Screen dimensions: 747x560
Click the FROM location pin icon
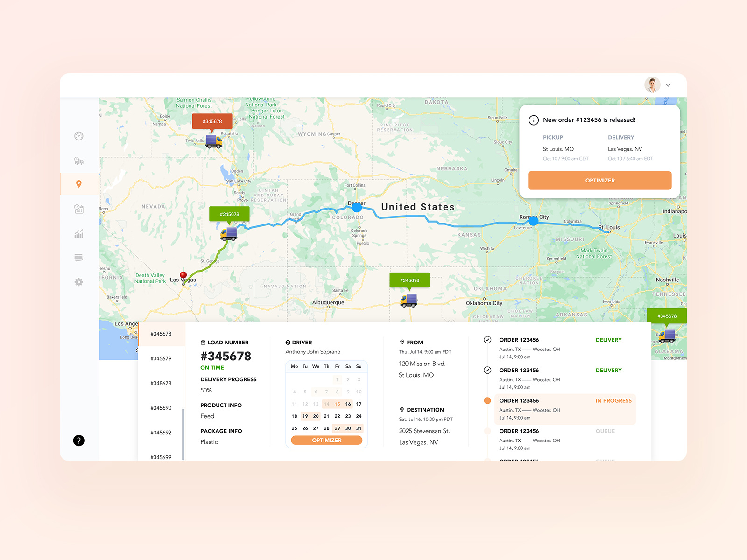(x=402, y=342)
